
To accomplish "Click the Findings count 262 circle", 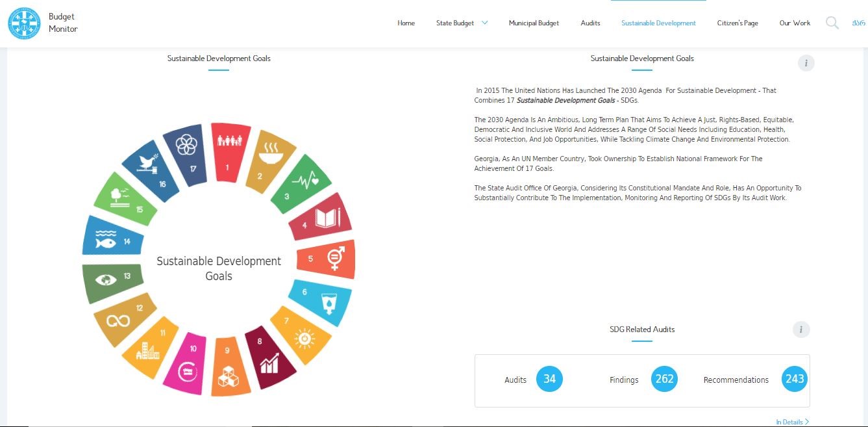I will pyautogui.click(x=664, y=379).
